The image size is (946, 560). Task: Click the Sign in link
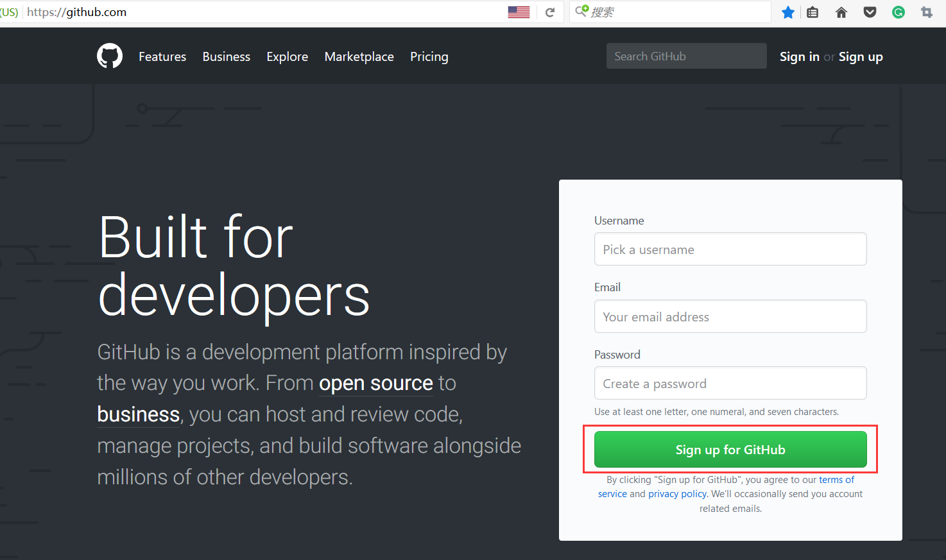click(x=800, y=56)
